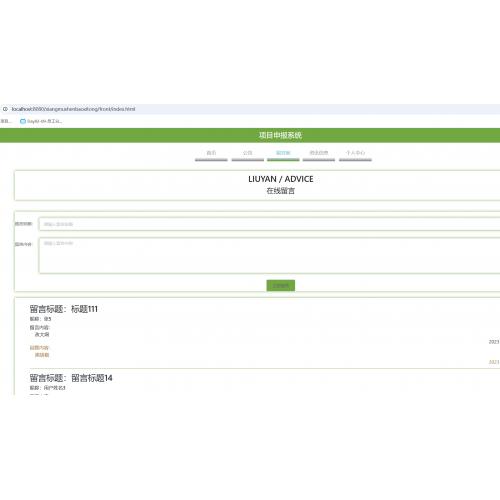
Task: Click the first message's date on right
Action: point(494,342)
